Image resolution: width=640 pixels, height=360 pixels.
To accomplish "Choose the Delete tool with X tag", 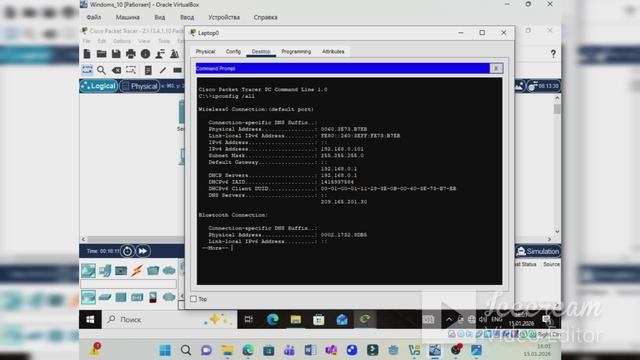I will click(116, 70).
